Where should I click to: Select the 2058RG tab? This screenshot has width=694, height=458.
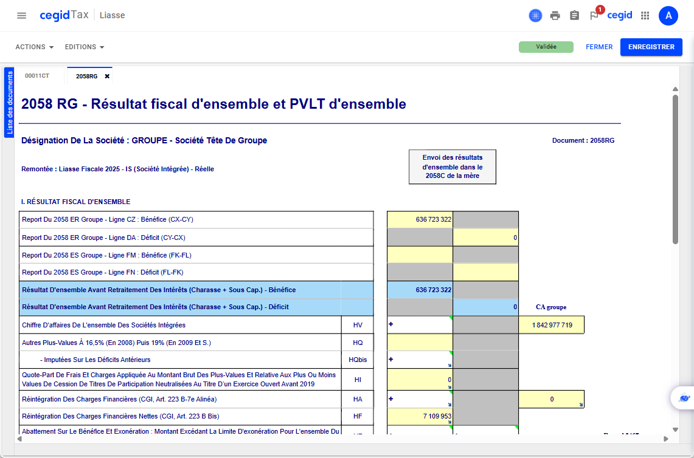pos(86,76)
